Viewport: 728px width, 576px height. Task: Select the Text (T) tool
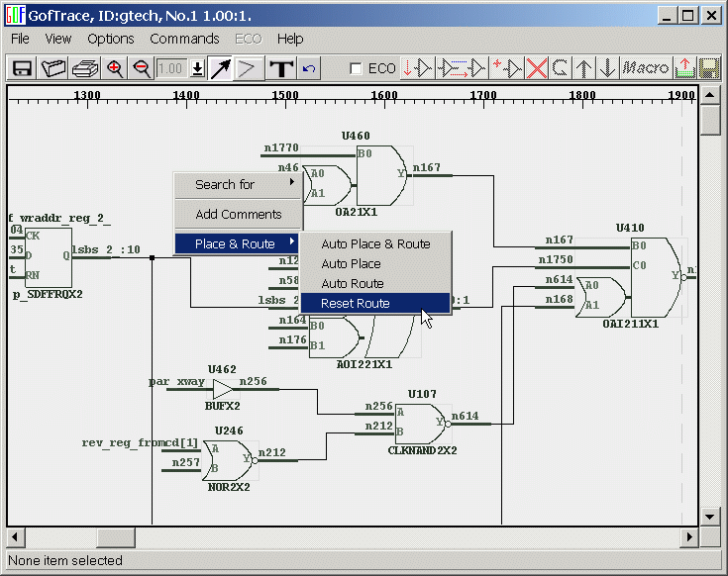coord(281,68)
